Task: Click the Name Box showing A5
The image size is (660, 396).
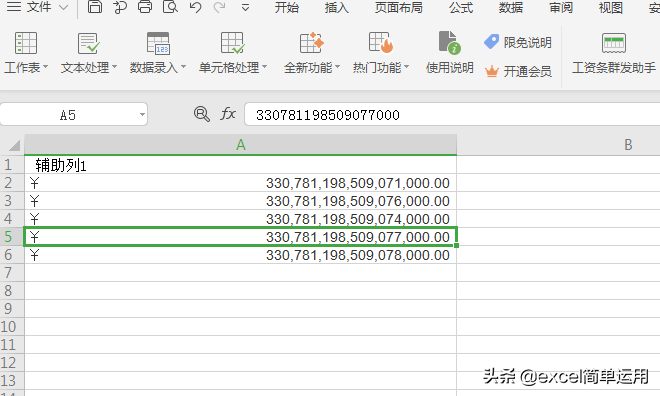Action: click(67, 114)
